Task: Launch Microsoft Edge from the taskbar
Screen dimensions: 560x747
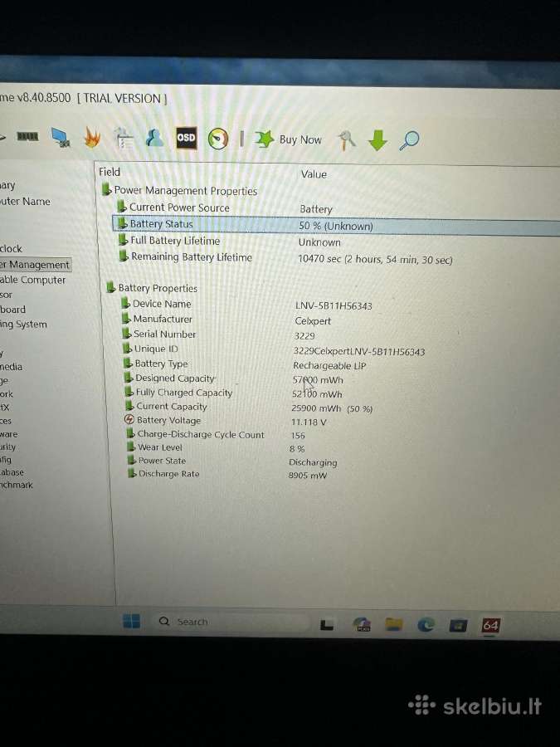Action: coord(426,624)
